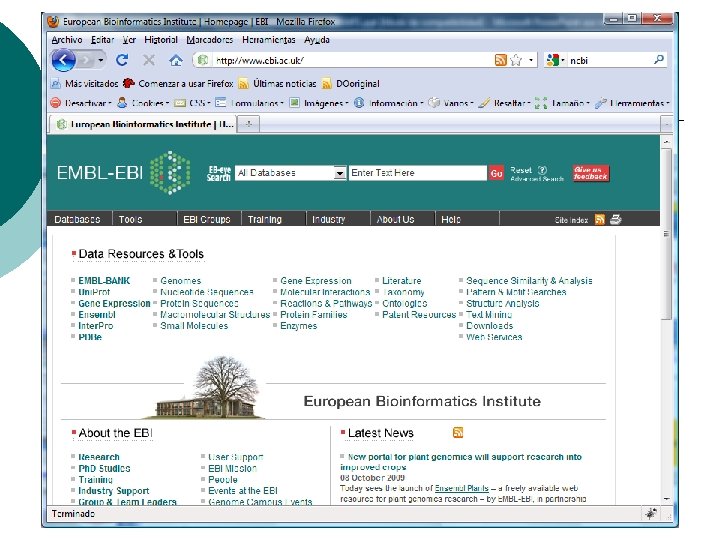Click RSS icon in site navigation bar
This screenshot has height=540, width=720.
tap(600, 219)
